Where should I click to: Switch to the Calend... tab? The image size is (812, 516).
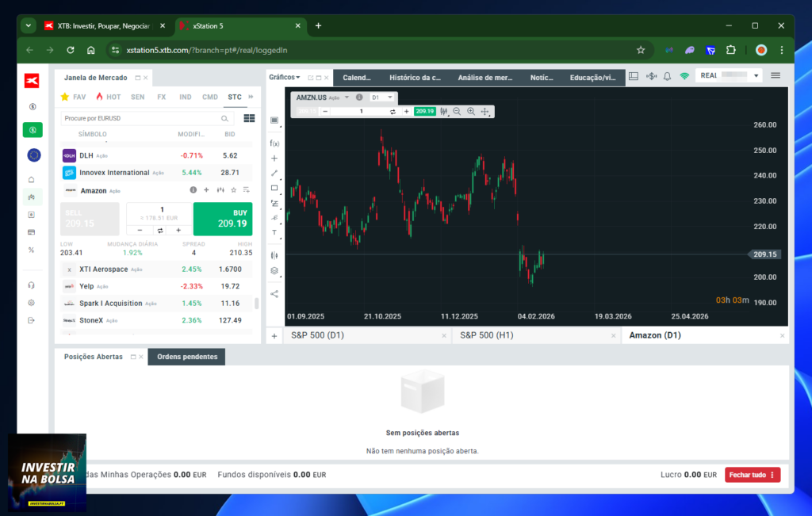[x=357, y=78]
